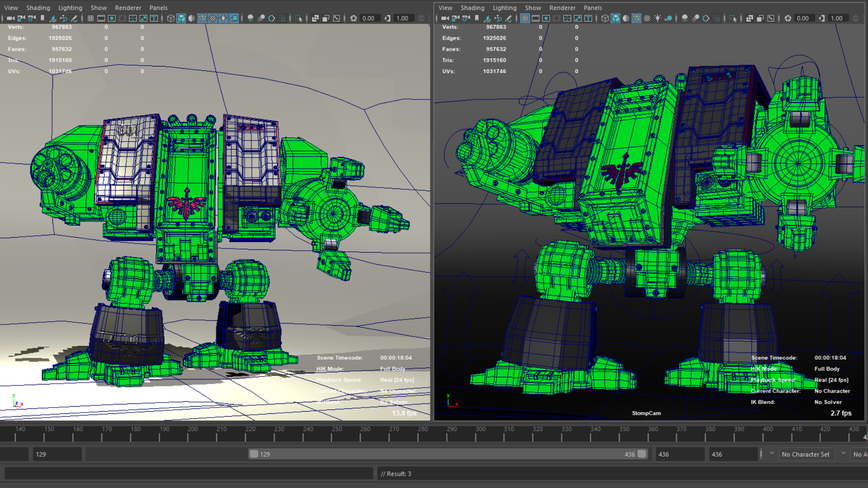Open left panel Renderer menu
868x488 pixels.
128,8
